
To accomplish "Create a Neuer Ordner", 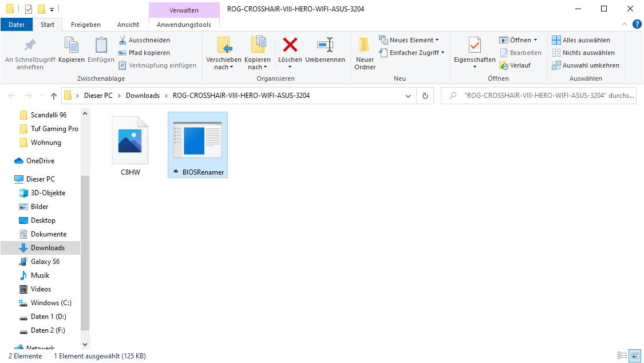I will click(x=365, y=54).
